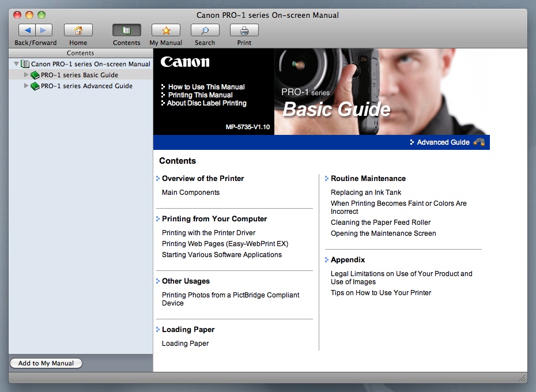Click the Forward arrow button

[43, 31]
